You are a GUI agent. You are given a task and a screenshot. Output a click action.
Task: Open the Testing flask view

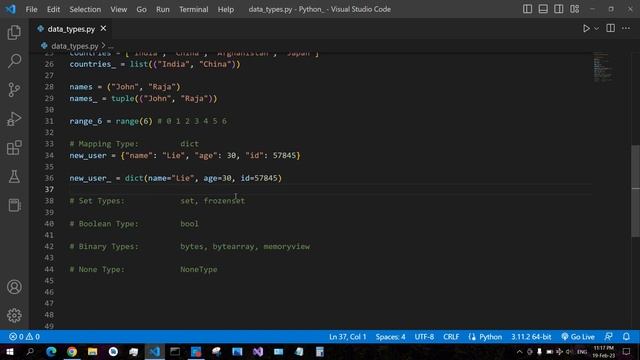14,176
